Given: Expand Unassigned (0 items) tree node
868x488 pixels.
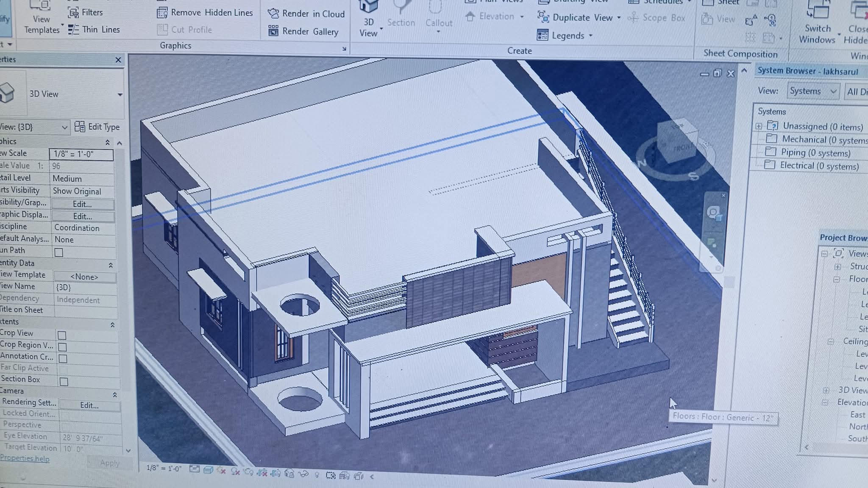Looking at the screenshot, I should [759, 126].
